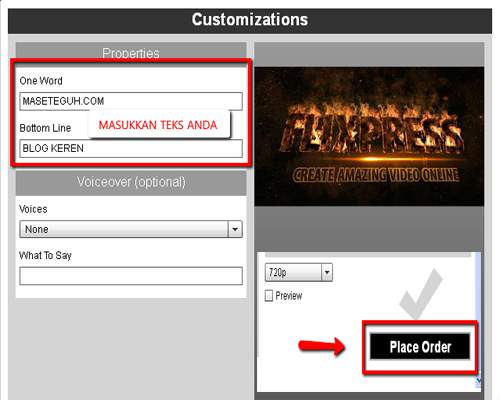Open the Voices dropdown

[x=131, y=229]
